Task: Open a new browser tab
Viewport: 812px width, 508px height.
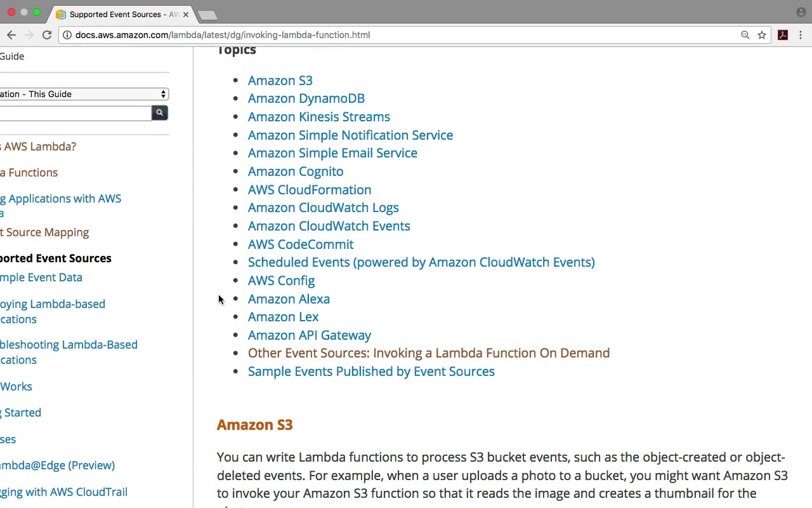Action: (207, 15)
